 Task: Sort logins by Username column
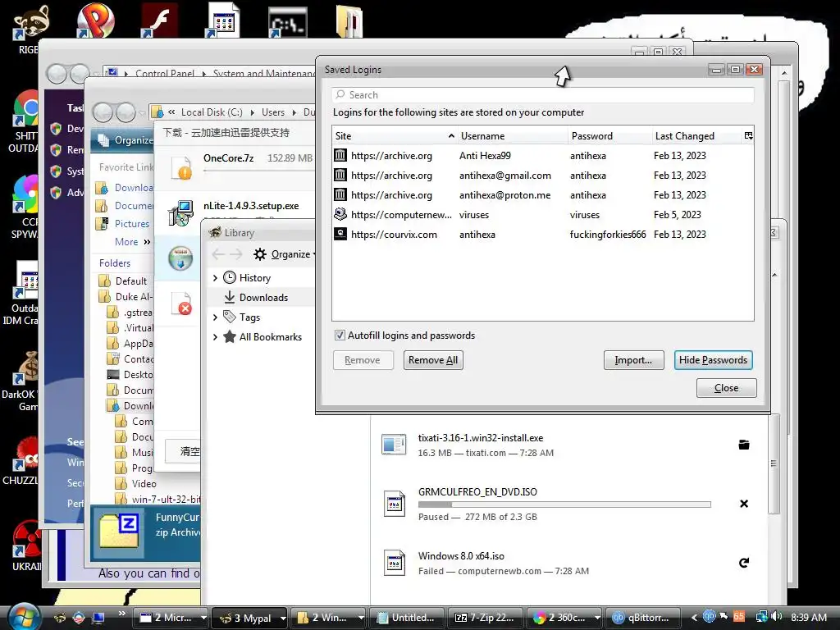point(513,136)
